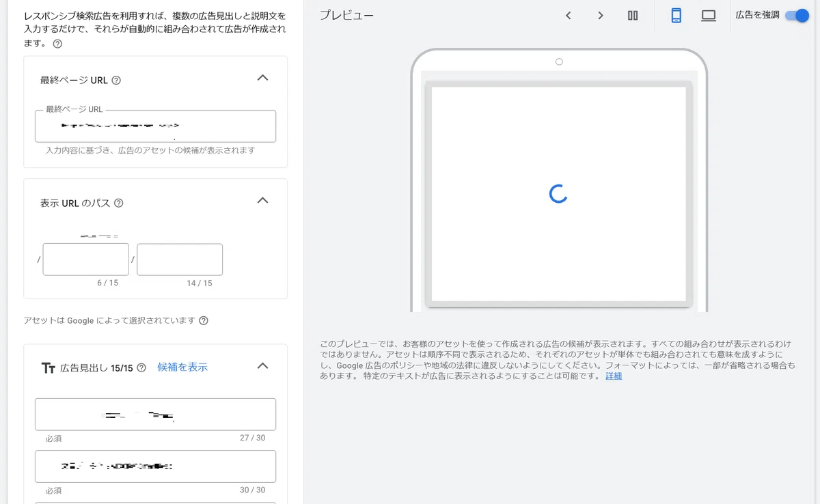Switch preview to mobile device
The height and width of the screenshot is (504, 820).
676,16
